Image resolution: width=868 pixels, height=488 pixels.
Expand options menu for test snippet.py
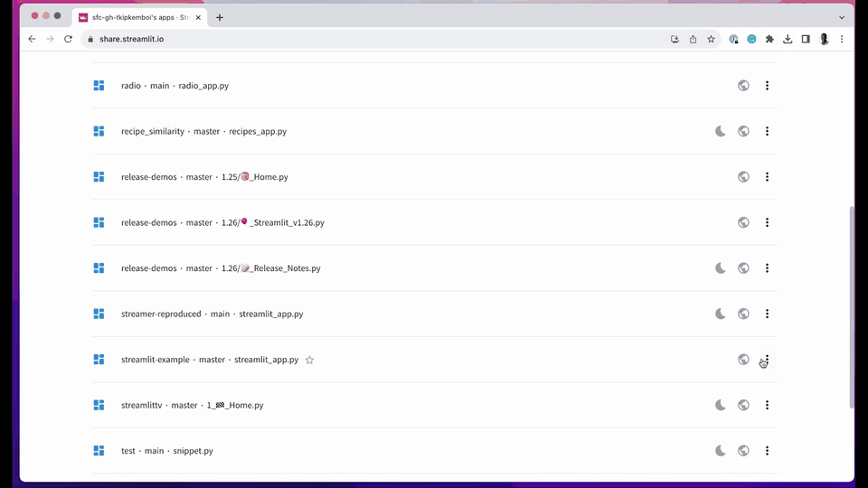point(767,451)
